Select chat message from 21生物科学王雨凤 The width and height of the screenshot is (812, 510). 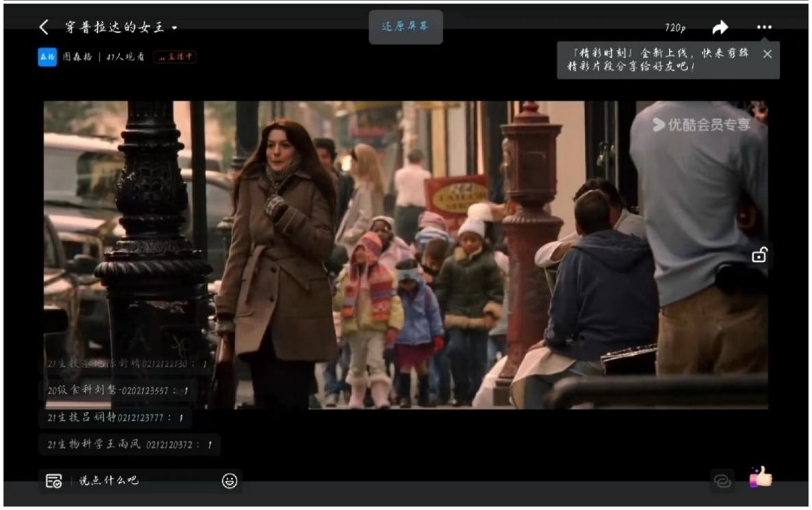pyautogui.click(x=130, y=445)
